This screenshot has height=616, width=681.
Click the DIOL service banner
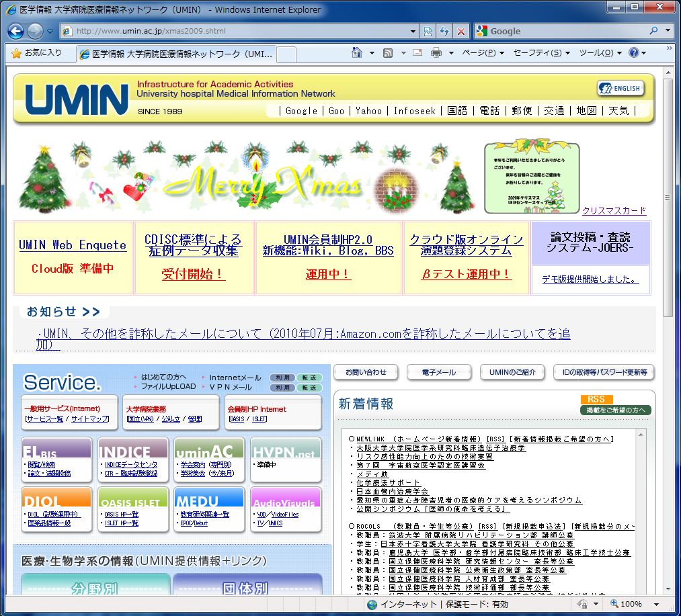tap(56, 498)
